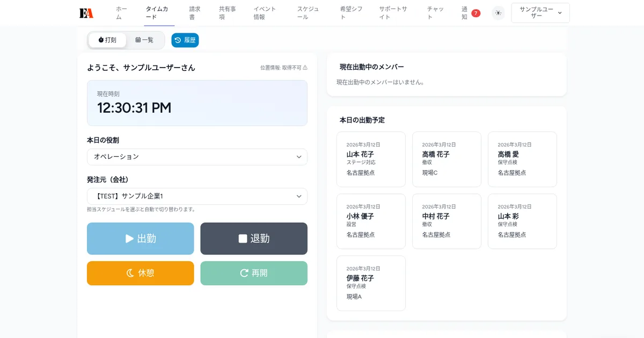
Task: Switch the segmented control to 一覧 view
Action: pos(145,40)
